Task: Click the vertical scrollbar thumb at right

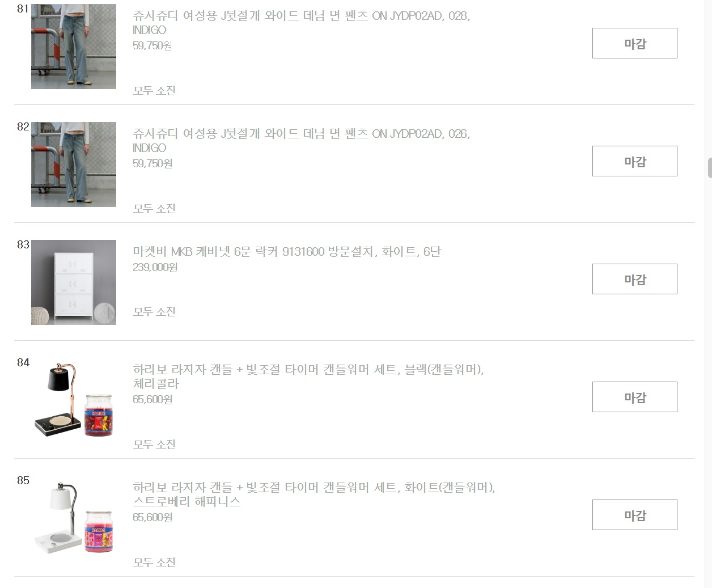Action: coord(709,168)
